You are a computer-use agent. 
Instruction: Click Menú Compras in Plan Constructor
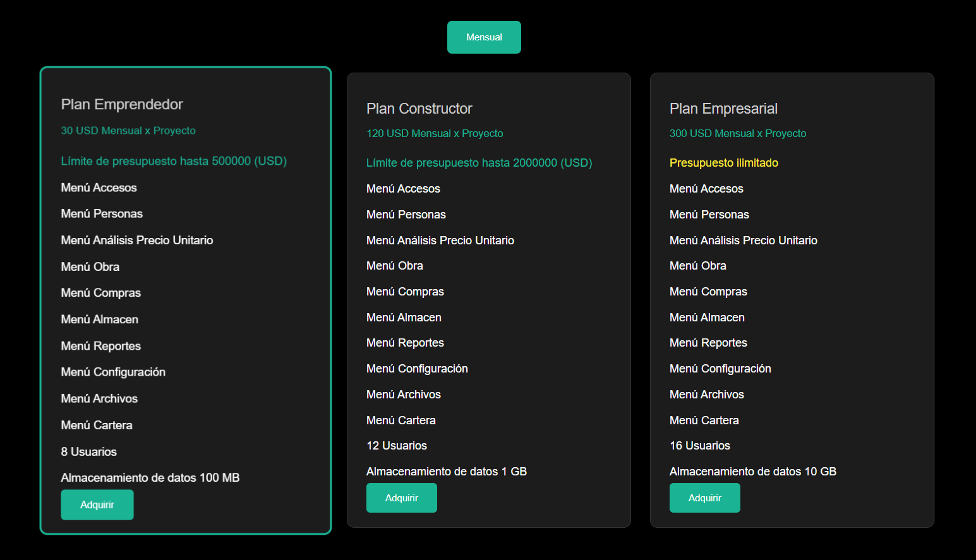click(x=405, y=292)
